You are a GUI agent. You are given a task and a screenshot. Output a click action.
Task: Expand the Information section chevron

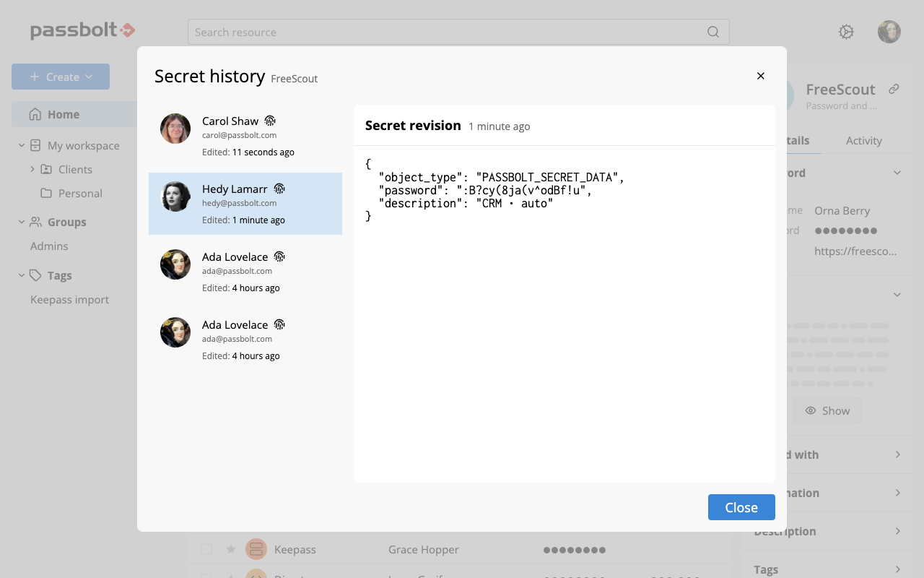coord(897,493)
